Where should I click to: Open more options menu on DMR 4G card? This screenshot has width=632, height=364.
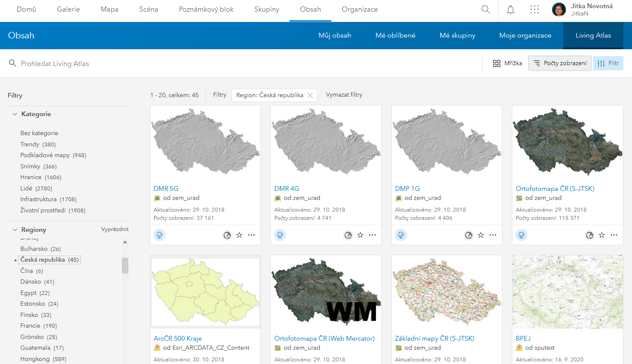pyautogui.click(x=372, y=235)
